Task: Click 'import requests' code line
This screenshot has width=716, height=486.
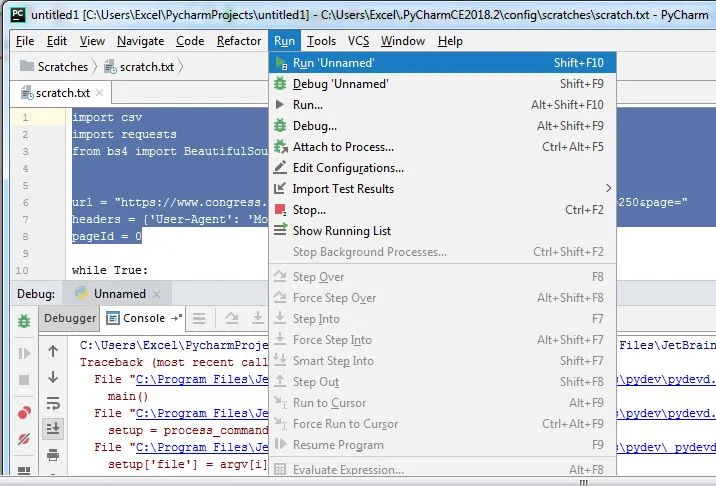Action: coord(124,134)
